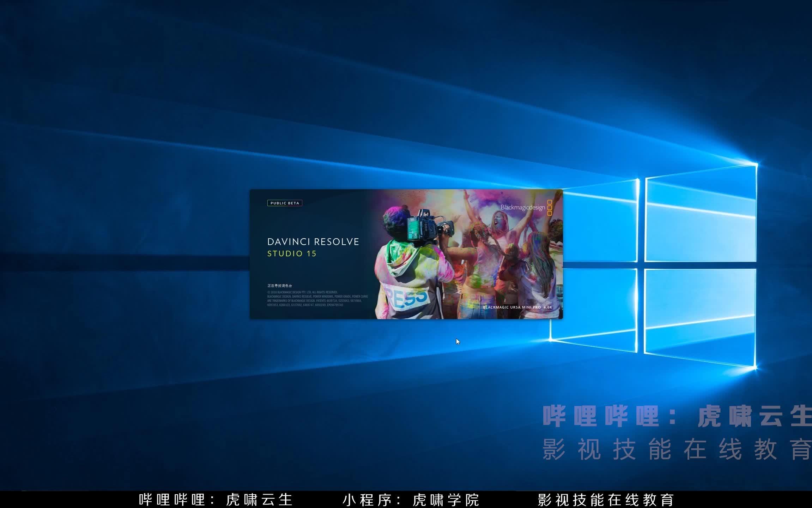Click the STUDIO 15 version text
Image resolution: width=812 pixels, height=508 pixels.
coord(292,253)
